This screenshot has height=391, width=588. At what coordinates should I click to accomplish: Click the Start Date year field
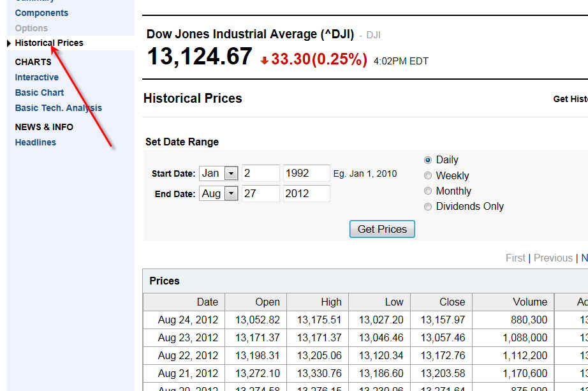point(306,173)
